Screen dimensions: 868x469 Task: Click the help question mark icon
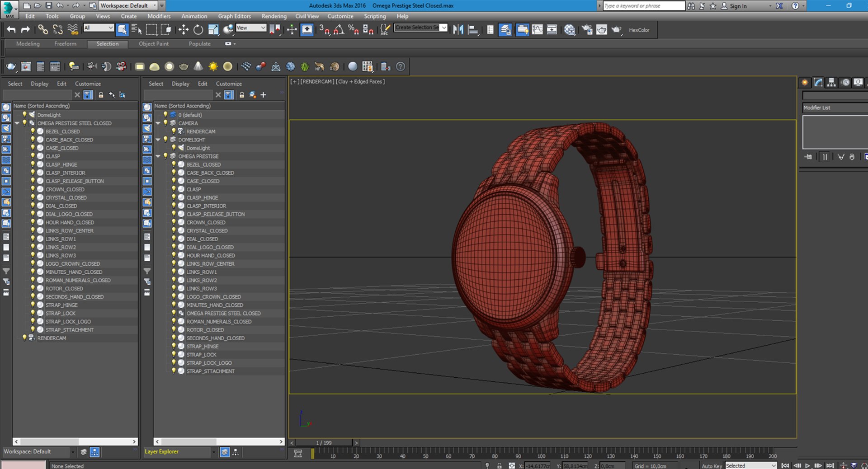coord(401,66)
